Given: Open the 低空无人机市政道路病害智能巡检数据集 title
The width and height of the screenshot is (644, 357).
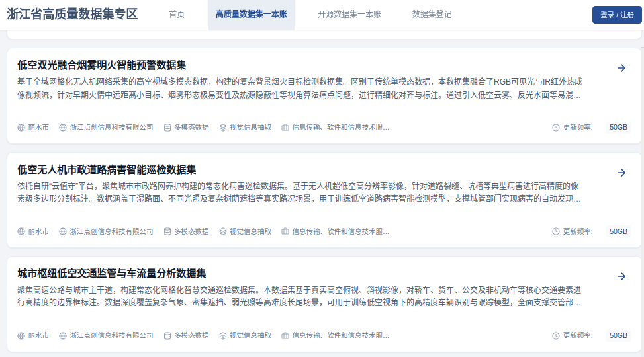Looking at the screenshot, I should pos(107,169).
